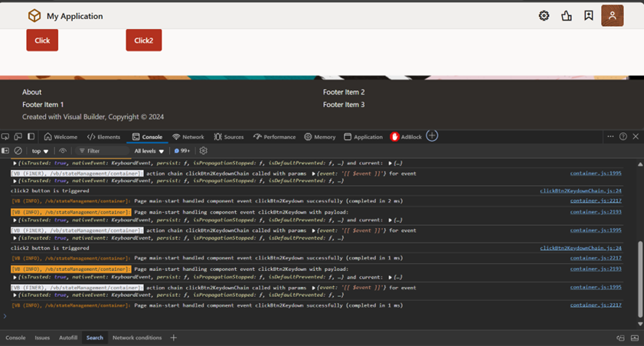The width and height of the screenshot is (644, 346).
Task: Open Footer Item 1 link
Action: point(43,105)
